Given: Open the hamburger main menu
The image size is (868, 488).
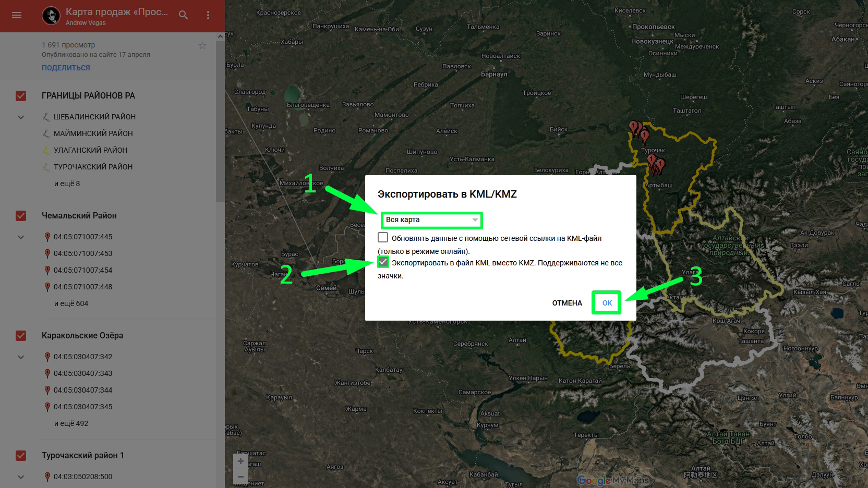Looking at the screenshot, I should [x=17, y=15].
